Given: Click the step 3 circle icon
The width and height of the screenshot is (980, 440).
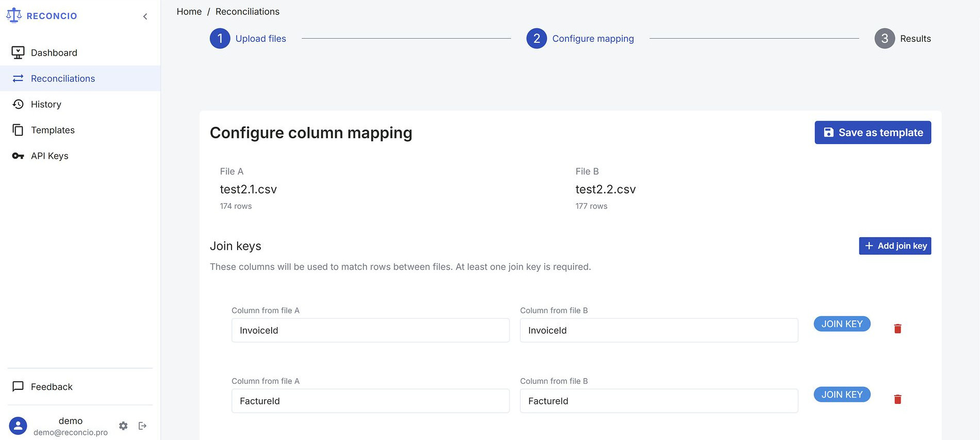Looking at the screenshot, I should [x=885, y=39].
